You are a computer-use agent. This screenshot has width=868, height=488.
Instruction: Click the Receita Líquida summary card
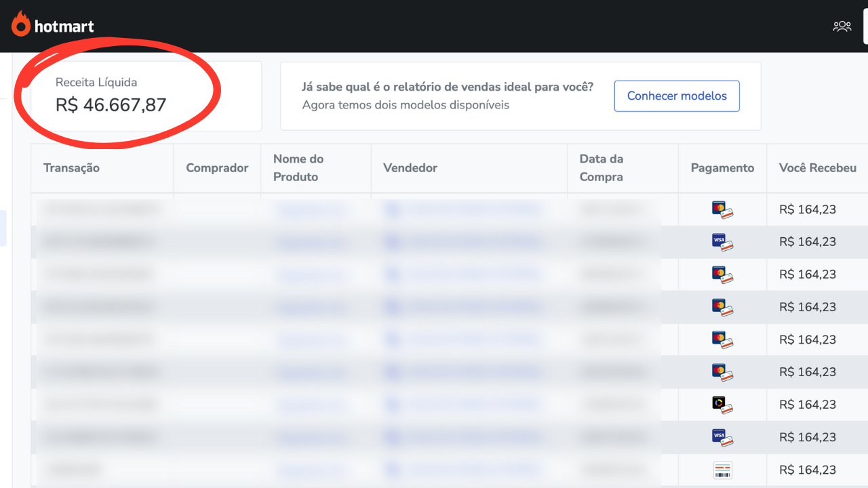146,96
